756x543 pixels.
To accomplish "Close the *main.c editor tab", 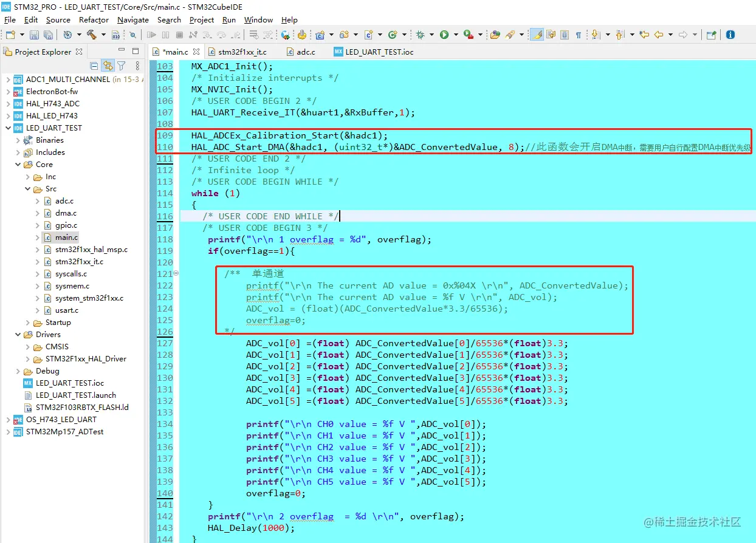I will tap(198, 52).
